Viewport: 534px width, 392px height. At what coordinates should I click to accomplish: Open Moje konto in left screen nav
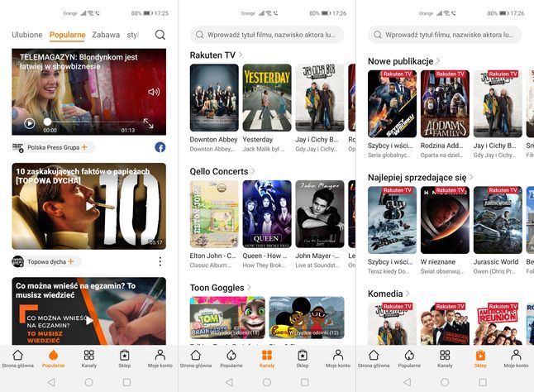click(x=160, y=359)
